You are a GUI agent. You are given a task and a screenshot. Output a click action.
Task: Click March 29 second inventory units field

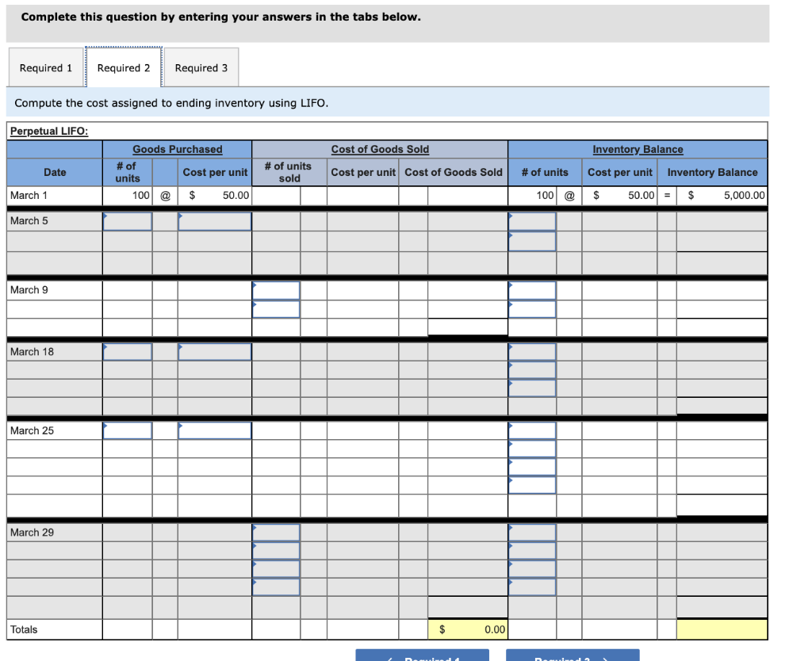point(532,551)
